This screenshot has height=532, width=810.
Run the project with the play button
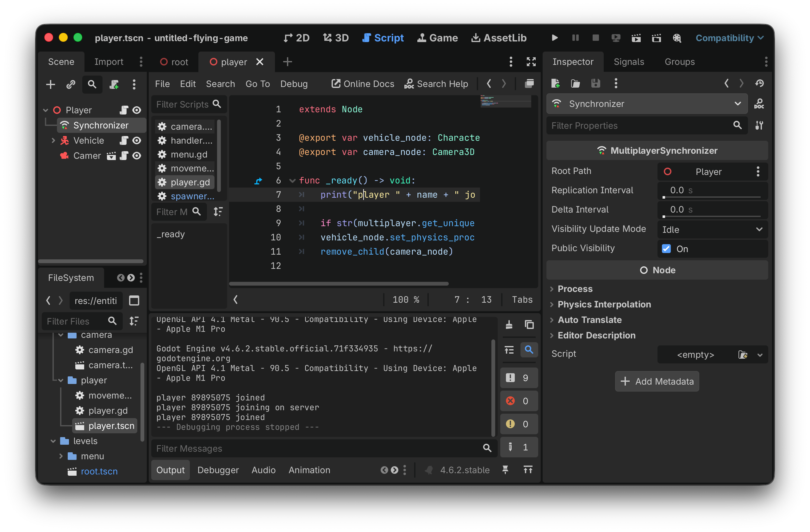554,38
